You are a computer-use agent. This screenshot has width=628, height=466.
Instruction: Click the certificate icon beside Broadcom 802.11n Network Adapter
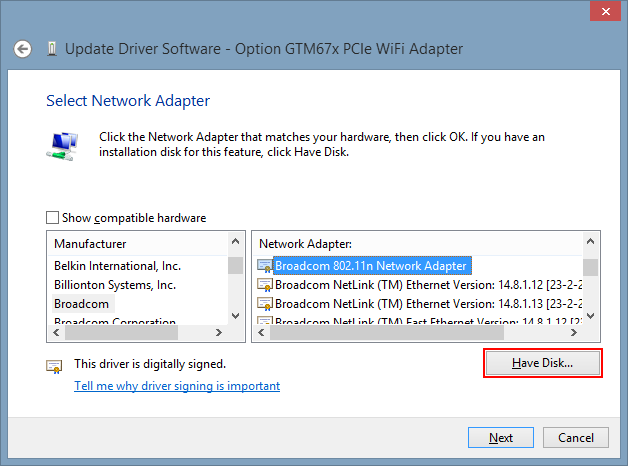[x=265, y=266]
